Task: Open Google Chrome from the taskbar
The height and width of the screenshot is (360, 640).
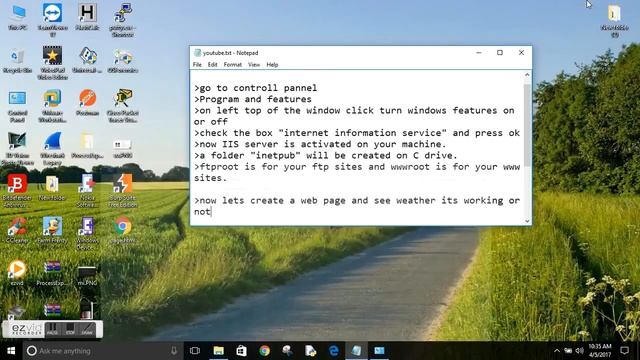Action: click(x=264, y=351)
